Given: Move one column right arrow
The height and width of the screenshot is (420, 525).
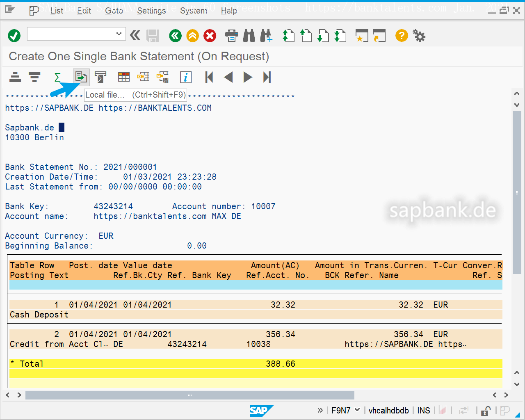Looking at the screenshot, I should click(x=248, y=77).
